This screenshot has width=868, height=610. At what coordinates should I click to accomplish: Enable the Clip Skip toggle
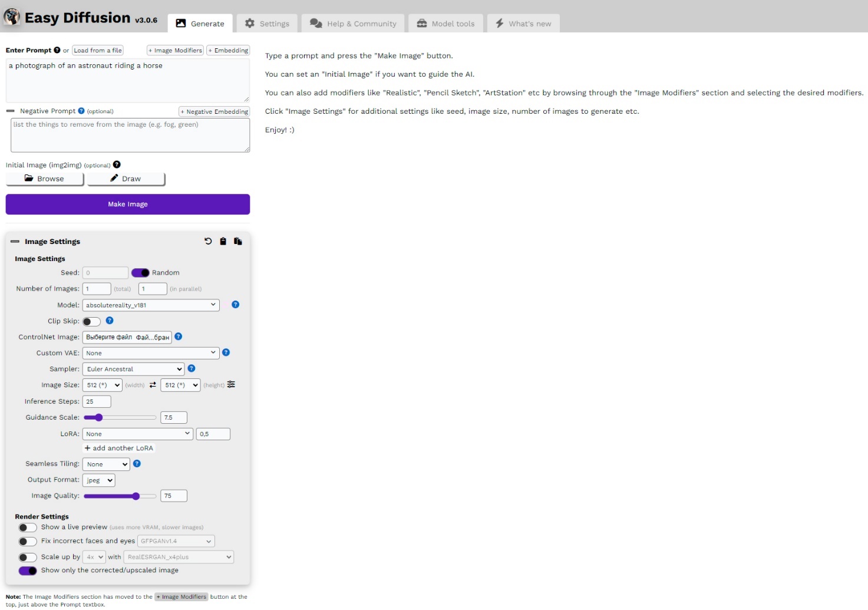pos(91,321)
